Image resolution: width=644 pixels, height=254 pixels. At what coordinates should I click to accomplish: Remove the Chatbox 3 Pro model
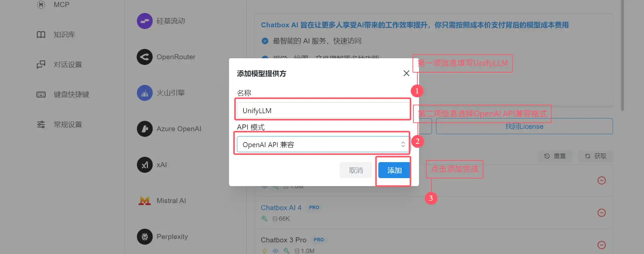coord(602,245)
